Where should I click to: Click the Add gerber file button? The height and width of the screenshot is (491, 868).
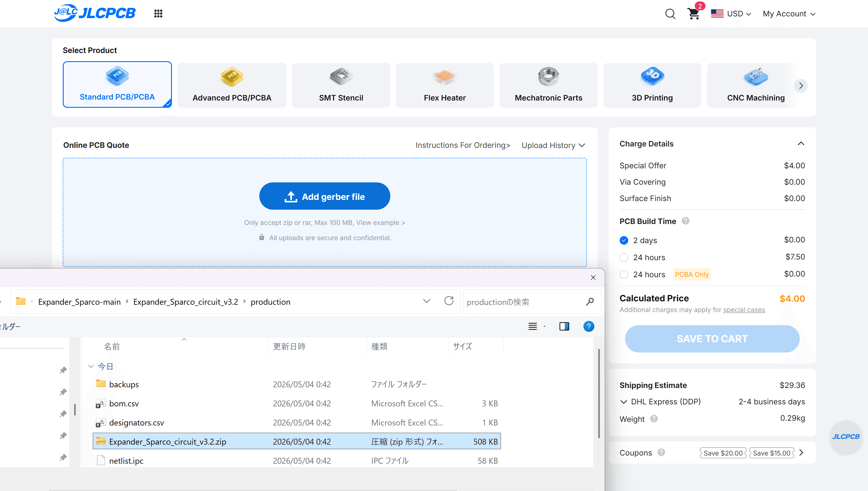324,196
